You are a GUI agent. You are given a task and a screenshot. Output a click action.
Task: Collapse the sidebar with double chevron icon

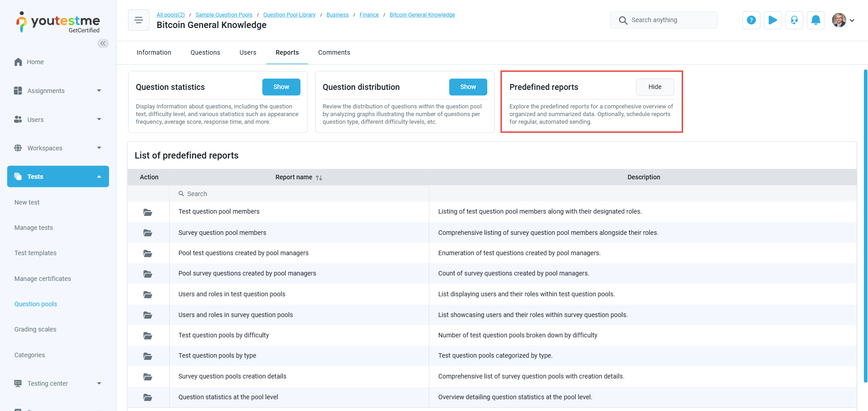(103, 43)
